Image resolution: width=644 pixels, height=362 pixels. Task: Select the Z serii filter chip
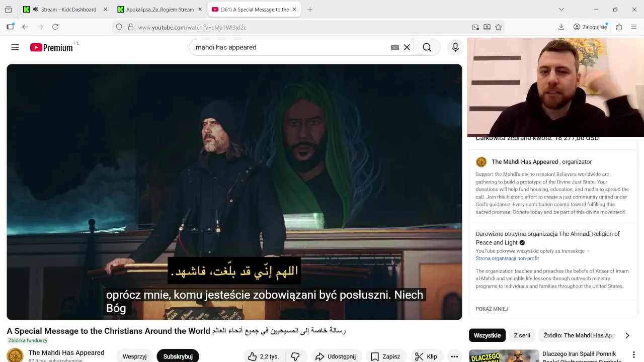(522, 335)
